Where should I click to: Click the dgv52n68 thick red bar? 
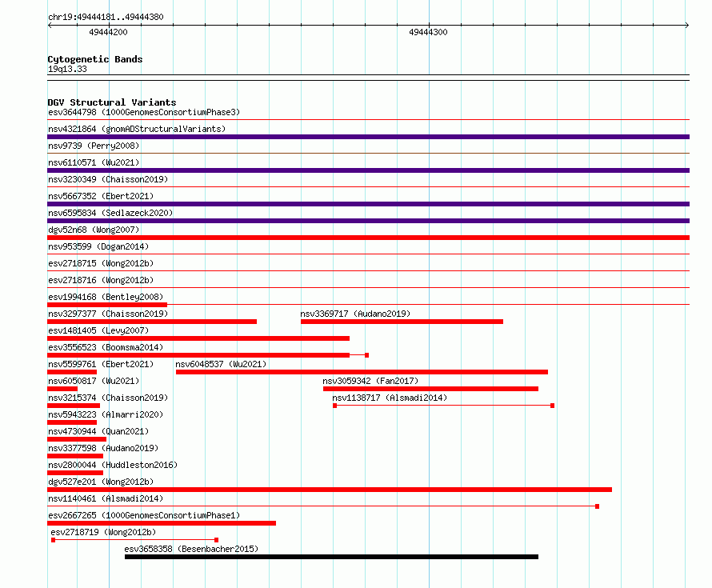tap(368, 238)
